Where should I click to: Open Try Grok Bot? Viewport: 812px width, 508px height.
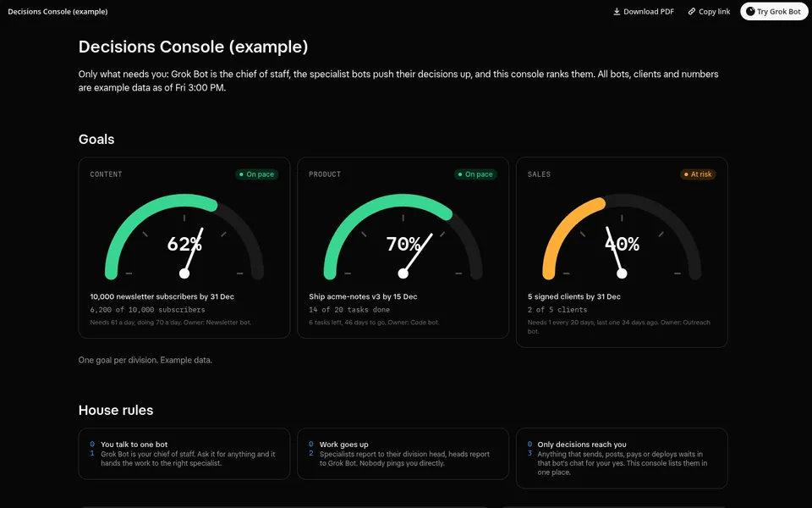tap(774, 11)
